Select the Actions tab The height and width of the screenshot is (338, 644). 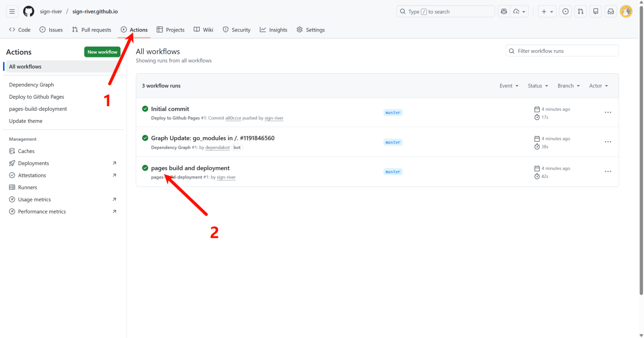tap(134, 30)
